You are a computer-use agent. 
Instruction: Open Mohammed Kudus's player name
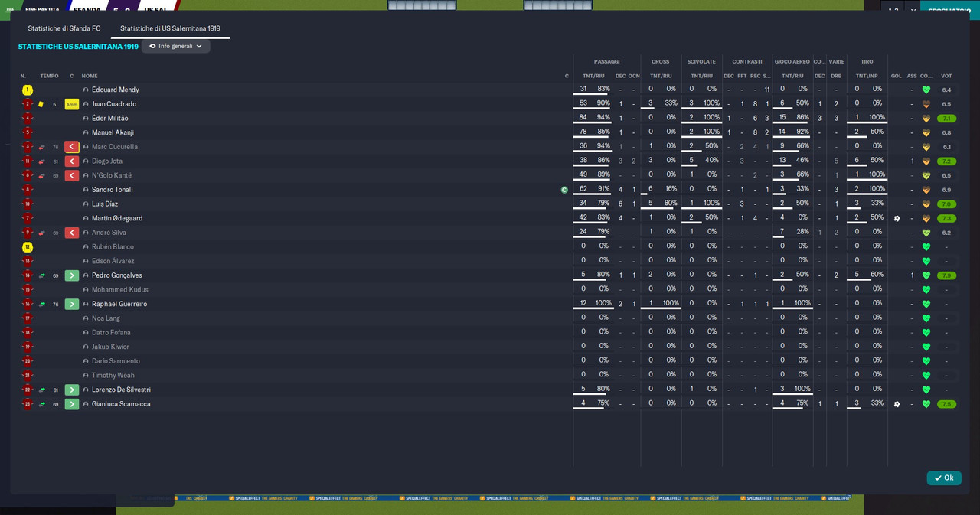[x=120, y=290]
